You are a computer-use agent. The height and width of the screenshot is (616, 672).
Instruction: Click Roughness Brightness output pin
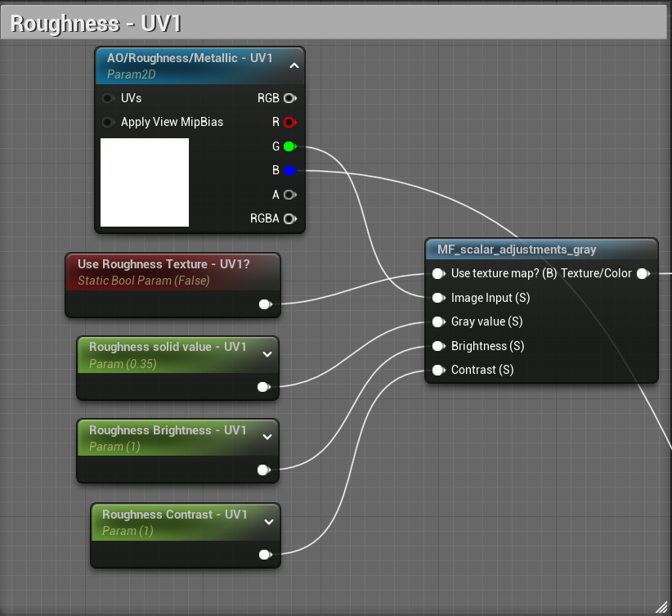coord(263,470)
